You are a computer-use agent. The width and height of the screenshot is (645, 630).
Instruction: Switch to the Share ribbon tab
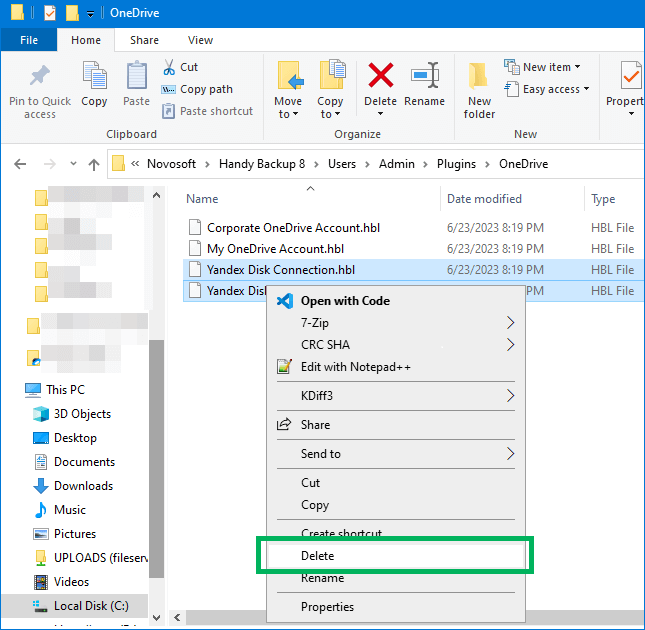click(144, 40)
